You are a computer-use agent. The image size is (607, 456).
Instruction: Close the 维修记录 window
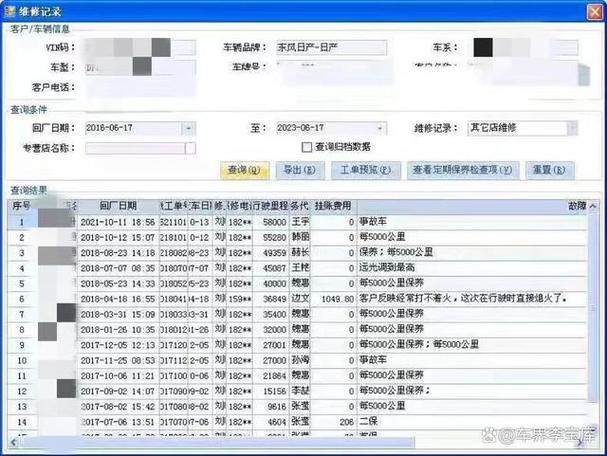pyautogui.click(x=595, y=12)
